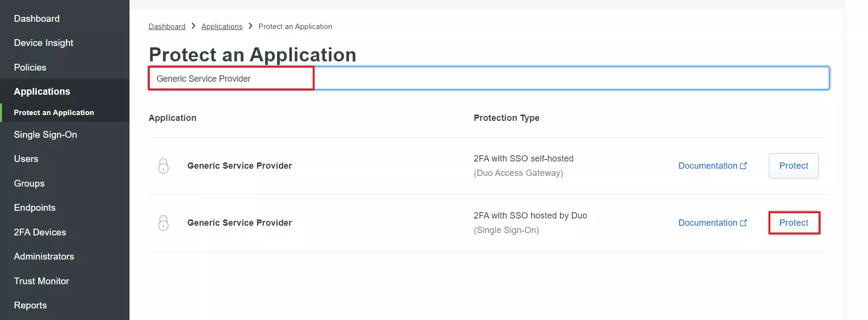Screen dimensions: 868x320
Task: Open 2FA Devices section
Action: [x=40, y=232]
